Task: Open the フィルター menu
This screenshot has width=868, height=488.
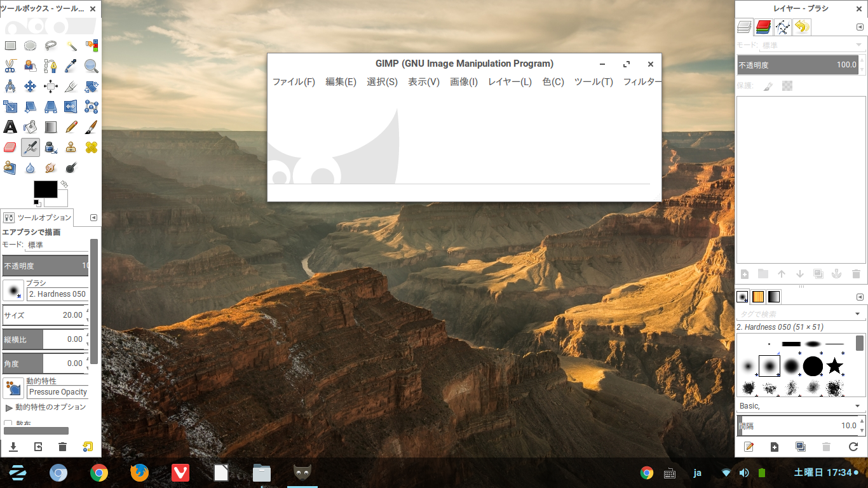Action: point(642,82)
